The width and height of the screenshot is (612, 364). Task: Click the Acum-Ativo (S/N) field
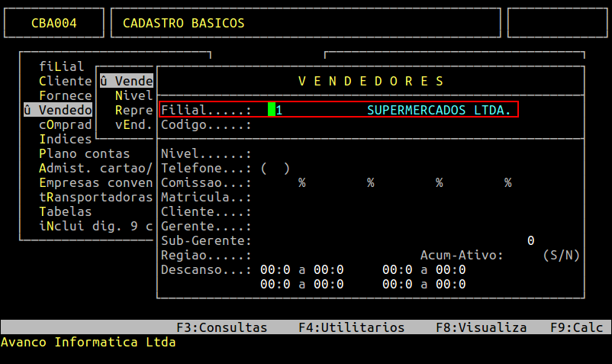click(523, 255)
